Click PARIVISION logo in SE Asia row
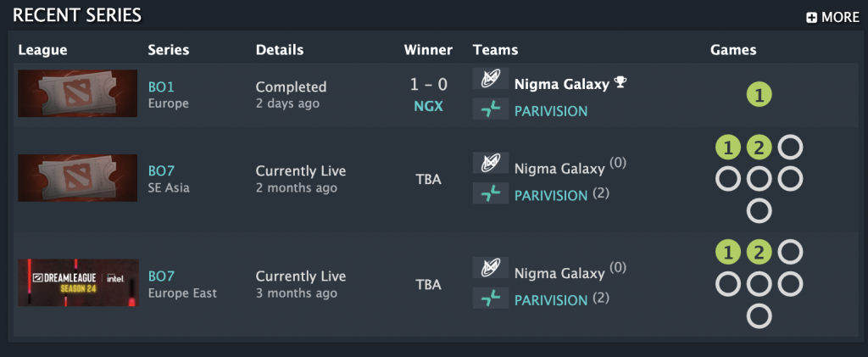868x357 pixels. [491, 193]
